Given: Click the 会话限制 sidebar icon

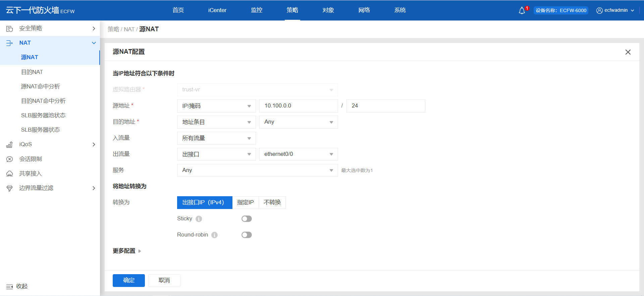Looking at the screenshot, I should pos(10,159).
